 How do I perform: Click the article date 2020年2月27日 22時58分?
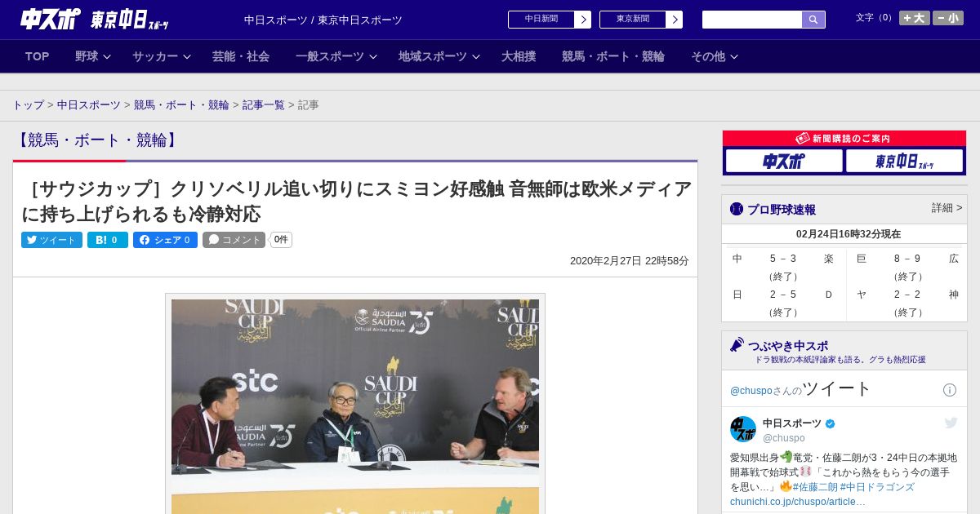[629, 261]
